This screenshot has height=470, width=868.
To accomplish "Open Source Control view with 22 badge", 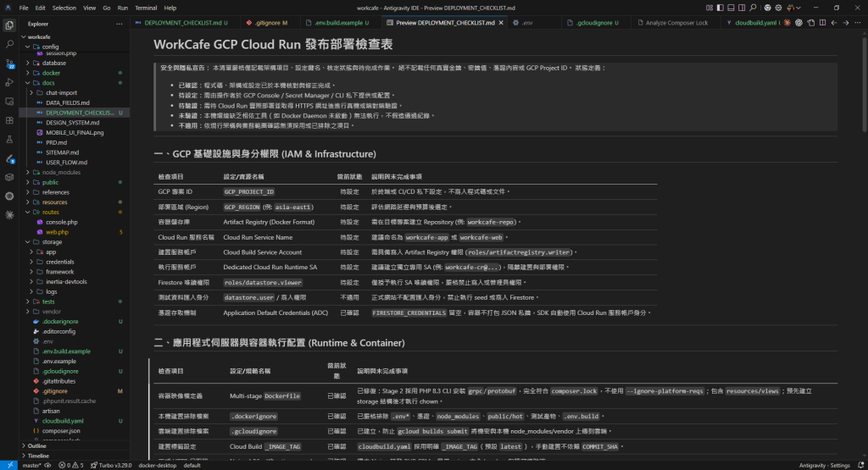I will pyautogui.click(x=9, y=64).
